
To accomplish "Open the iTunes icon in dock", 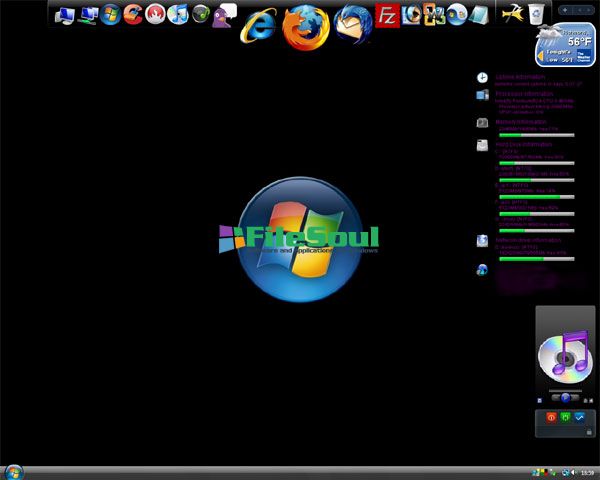I will pyautogui.click(x=178, y=14).
